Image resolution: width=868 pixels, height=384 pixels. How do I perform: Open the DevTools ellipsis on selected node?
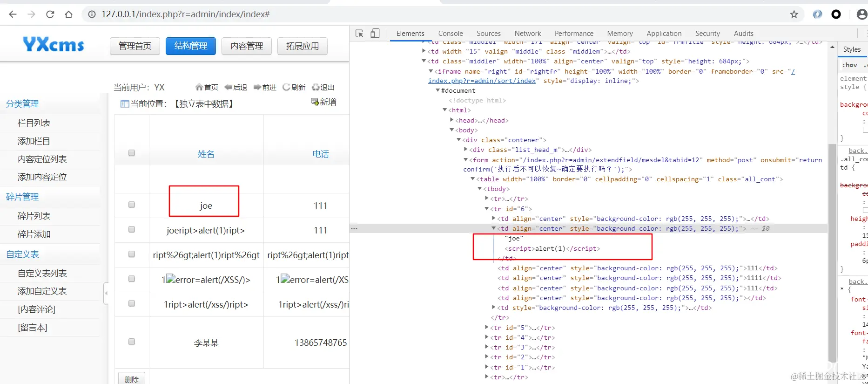[x=354, y=228]
